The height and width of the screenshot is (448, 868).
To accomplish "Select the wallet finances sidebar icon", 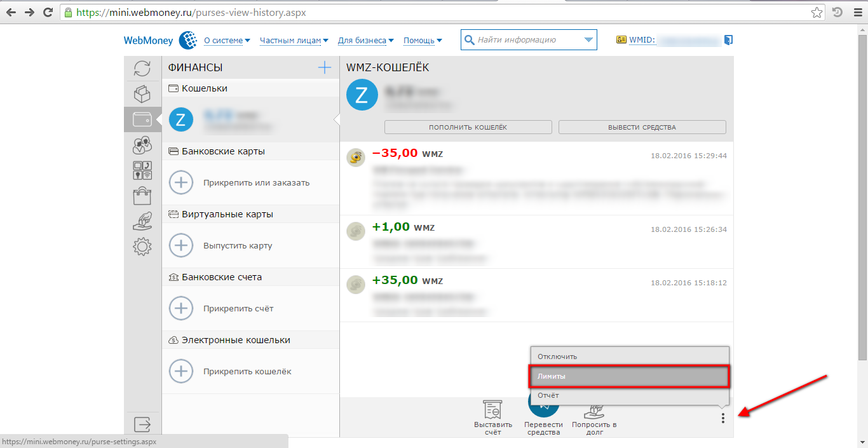I will pos(142,119).
